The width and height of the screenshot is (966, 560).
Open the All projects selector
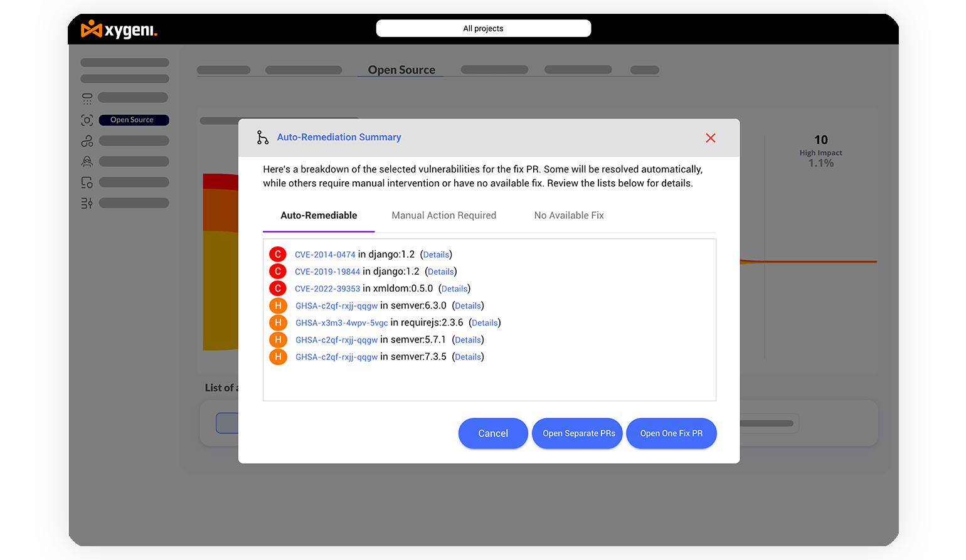(x=483, y=28)
